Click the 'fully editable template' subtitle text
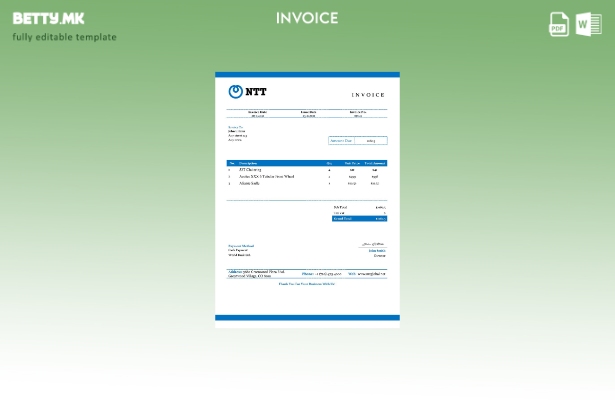The height and width of the screenshot is (400, 615). tap(64, 37)
